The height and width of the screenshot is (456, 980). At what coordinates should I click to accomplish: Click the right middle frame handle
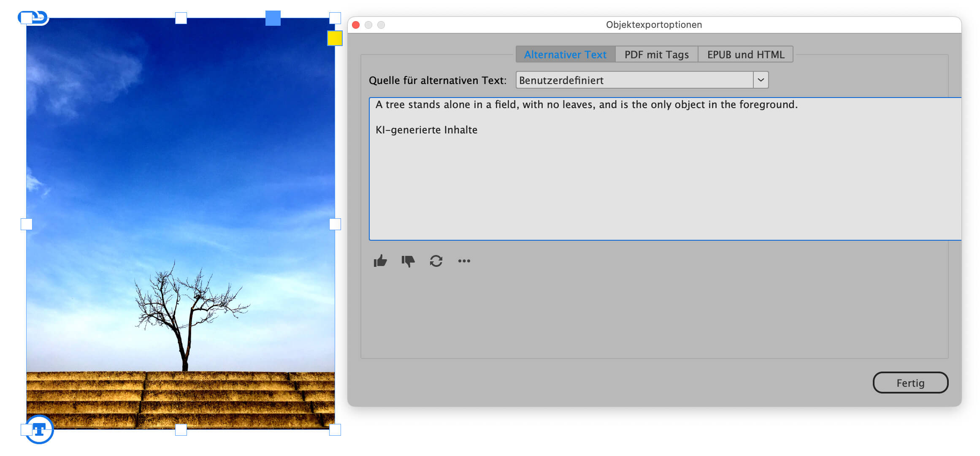click(335, 224)
